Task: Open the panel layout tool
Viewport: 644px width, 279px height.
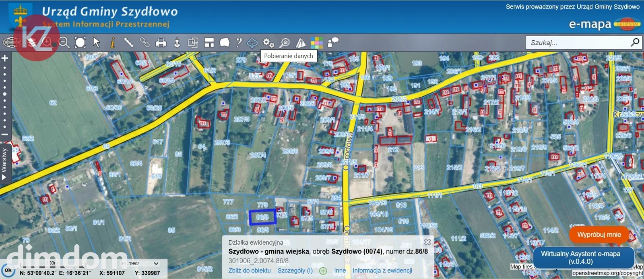Action: pos(209,42)
